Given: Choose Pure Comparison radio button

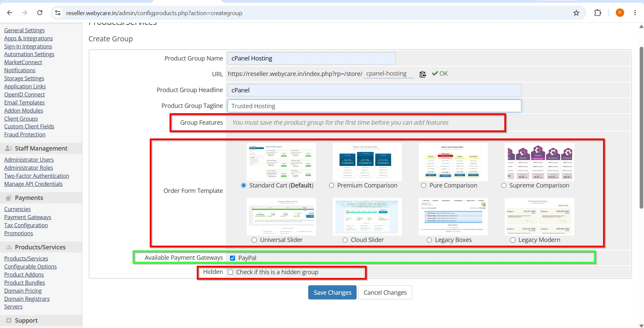Looking at the screenshot, I should (x=424, y=186).
